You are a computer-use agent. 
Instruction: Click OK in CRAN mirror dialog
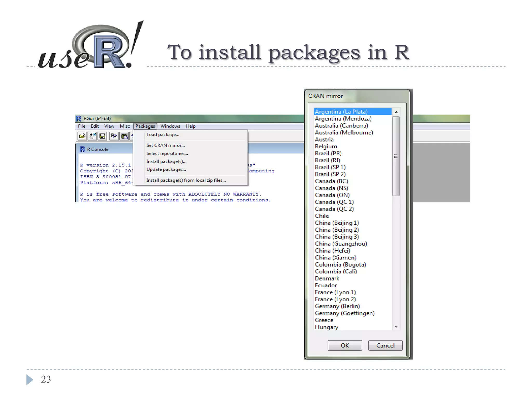pos(345,345)
